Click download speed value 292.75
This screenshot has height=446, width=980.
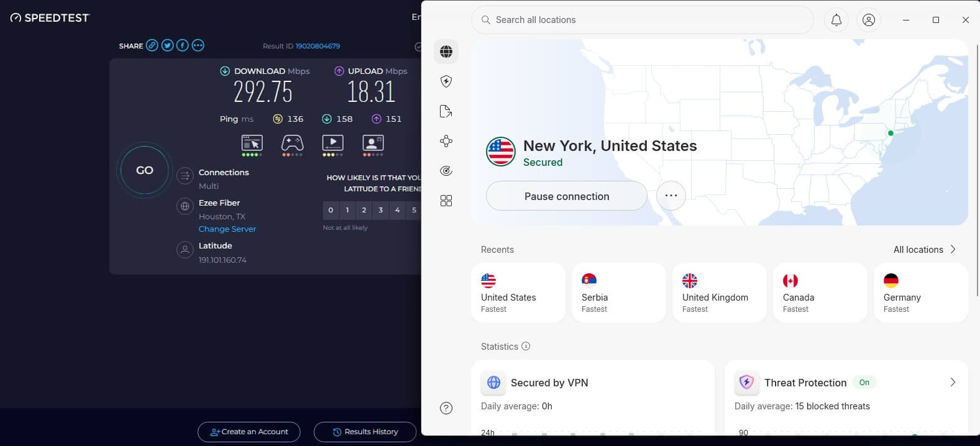point(263,92)
